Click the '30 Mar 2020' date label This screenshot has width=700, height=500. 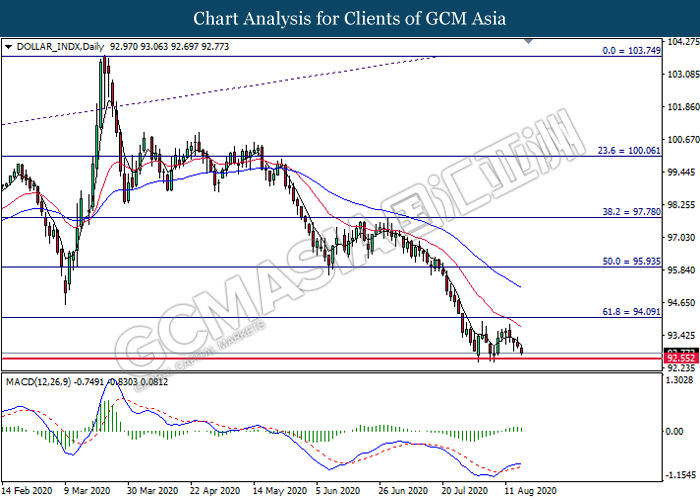(153, 491)
